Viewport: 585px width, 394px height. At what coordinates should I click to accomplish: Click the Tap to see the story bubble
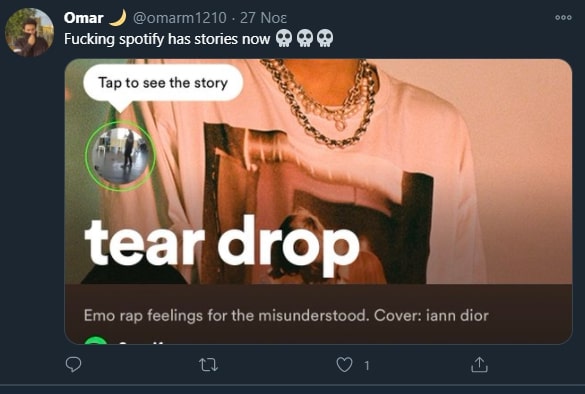pos(163,83)
